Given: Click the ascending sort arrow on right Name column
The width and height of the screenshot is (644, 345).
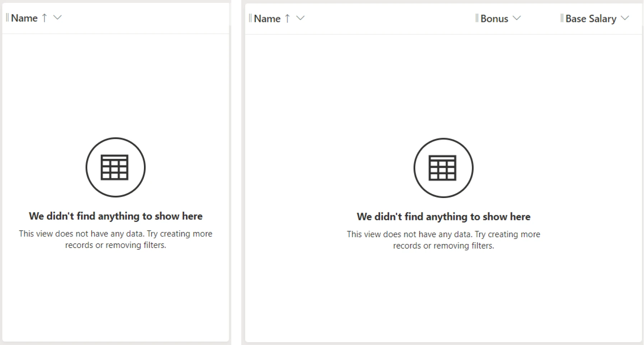Looking at the screenshot, I should [287, 18].
